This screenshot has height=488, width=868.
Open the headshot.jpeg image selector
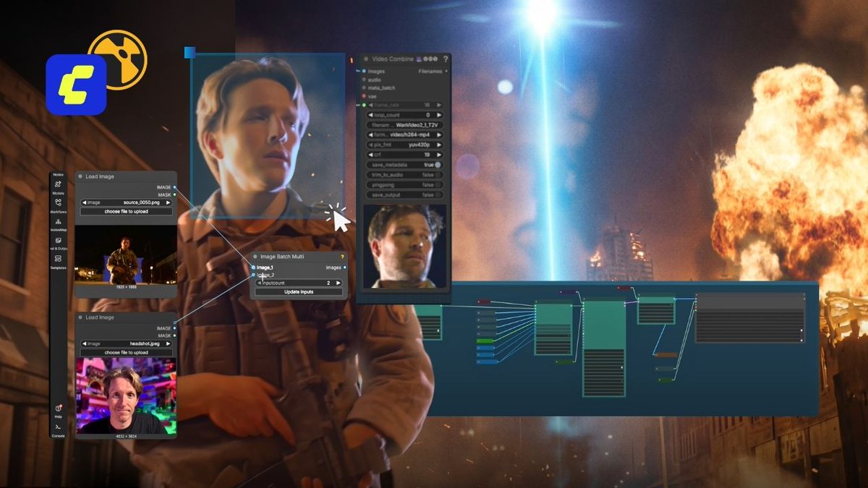127,344
